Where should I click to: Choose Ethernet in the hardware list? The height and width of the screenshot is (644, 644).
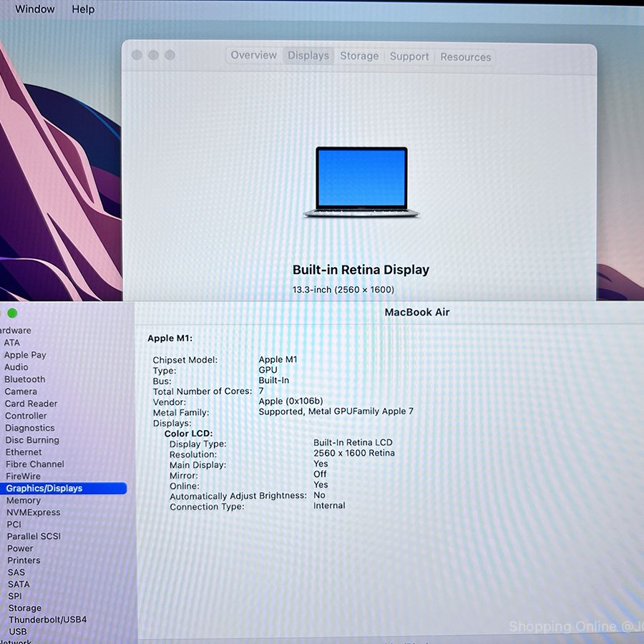click(x=24, y=452)
